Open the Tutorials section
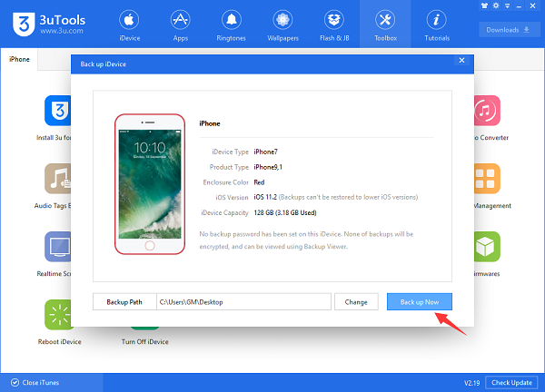The width and height of the screenshot is (545, 392). click(x=437, y=25)
